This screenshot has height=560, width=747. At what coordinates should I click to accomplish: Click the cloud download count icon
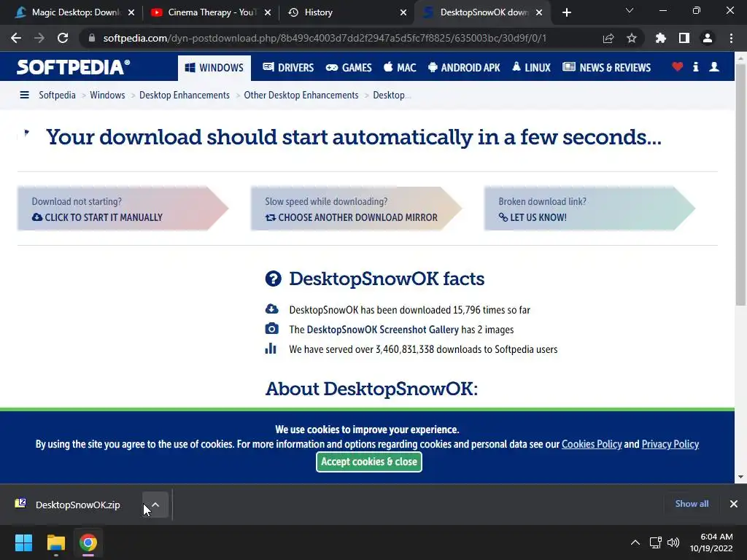click(x=271, y=309)
